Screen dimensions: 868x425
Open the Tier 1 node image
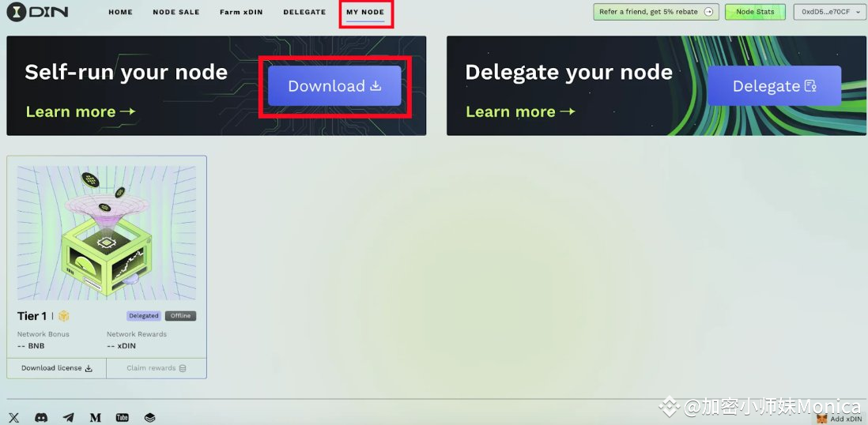click(106, 233)
